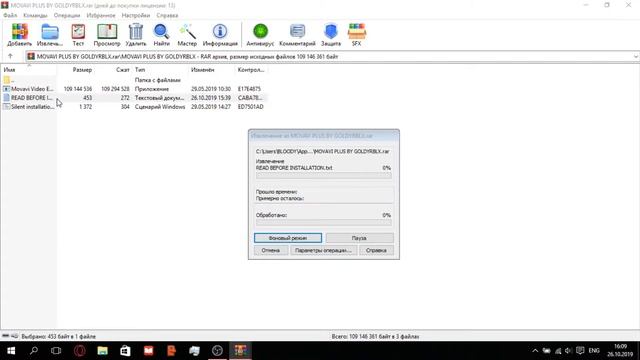Click the Отмена button in dialog

(x=271, y=250)
